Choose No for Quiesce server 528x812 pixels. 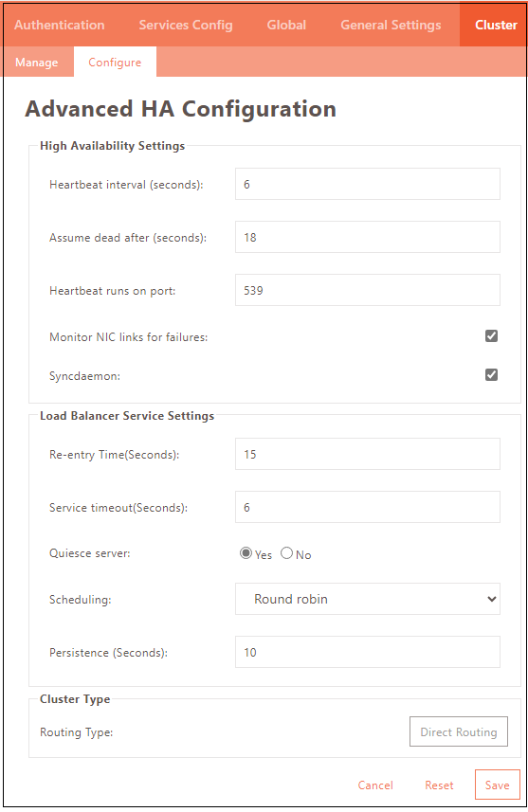coord(286,553)
